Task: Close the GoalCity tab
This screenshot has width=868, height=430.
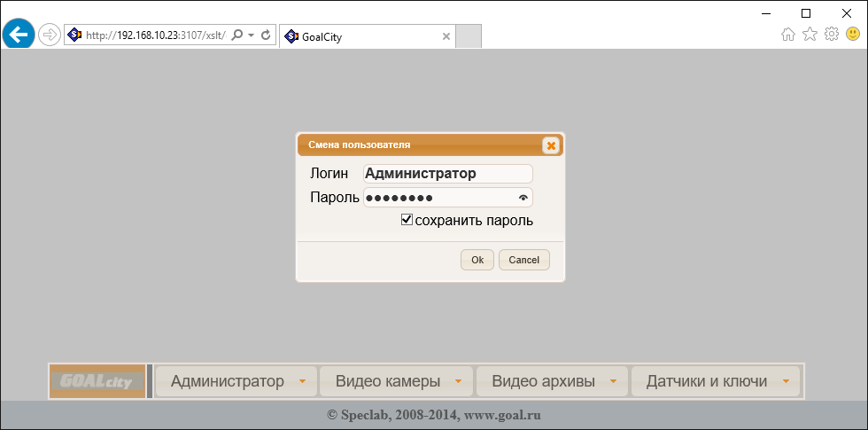Action: point(446,37)
